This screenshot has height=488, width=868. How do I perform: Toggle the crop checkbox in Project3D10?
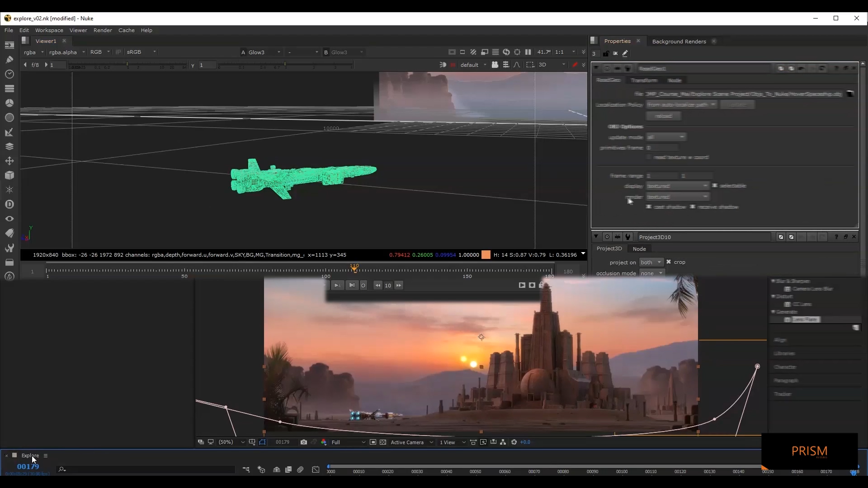pyautogui.click(x=669, y=262)
